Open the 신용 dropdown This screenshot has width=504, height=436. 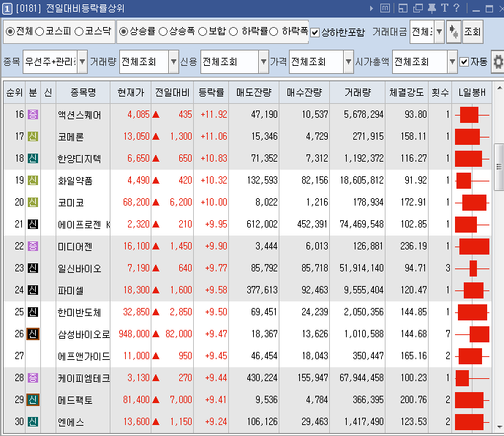(x=263, y=61)
